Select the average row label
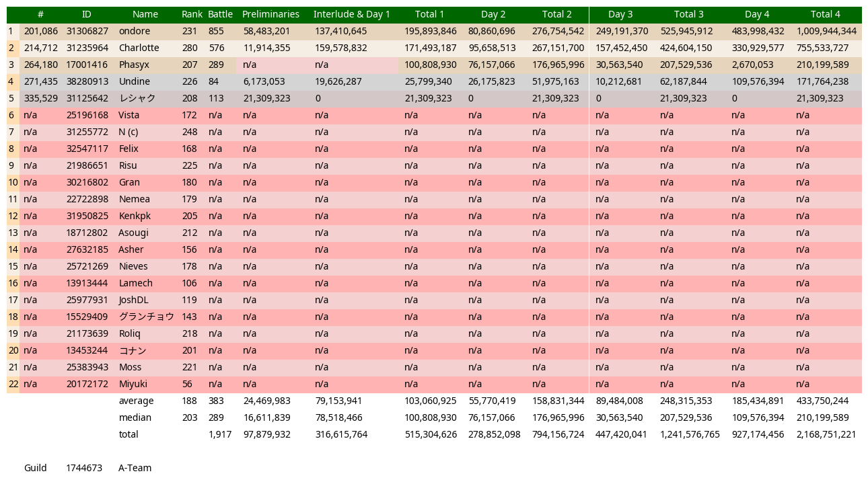This screenshot has height=484, width=868. (x=137, y=401)
